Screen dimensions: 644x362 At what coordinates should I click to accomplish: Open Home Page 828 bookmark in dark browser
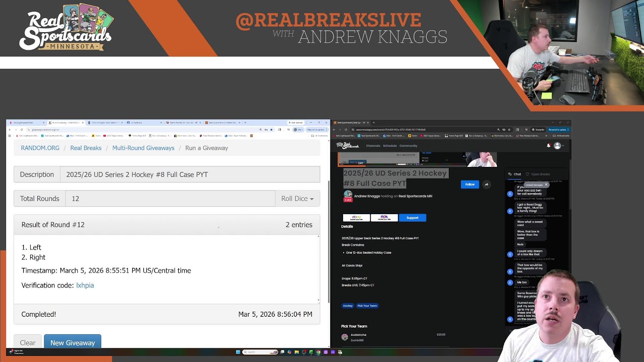point(454,136)
